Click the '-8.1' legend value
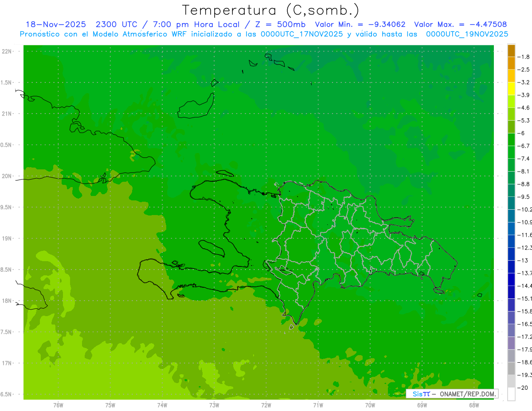 point(524,171)
